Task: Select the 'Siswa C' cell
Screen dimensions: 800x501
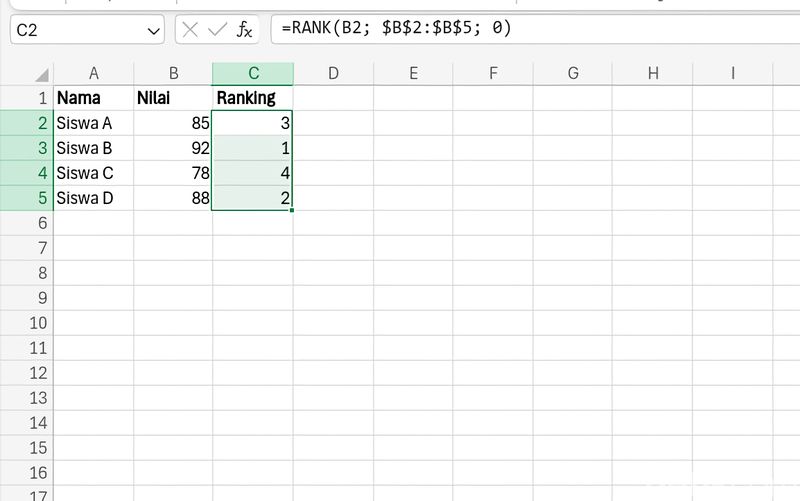Action: click(x=93, y=173)
